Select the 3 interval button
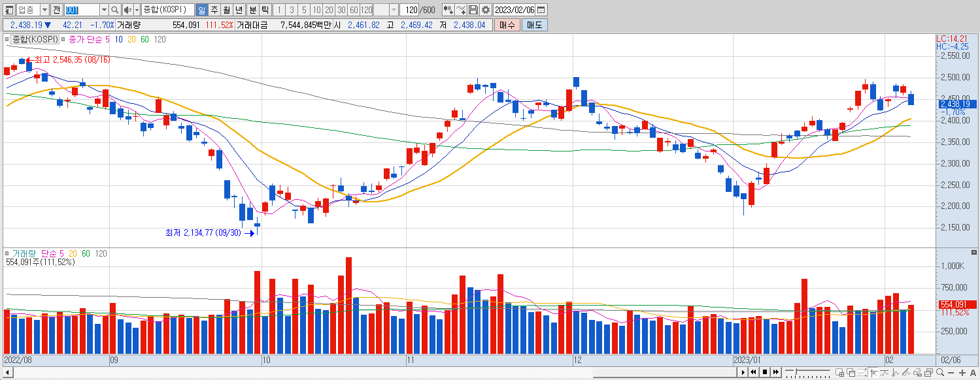Screen dimensions: 980x380 click(x=292, y=10)
